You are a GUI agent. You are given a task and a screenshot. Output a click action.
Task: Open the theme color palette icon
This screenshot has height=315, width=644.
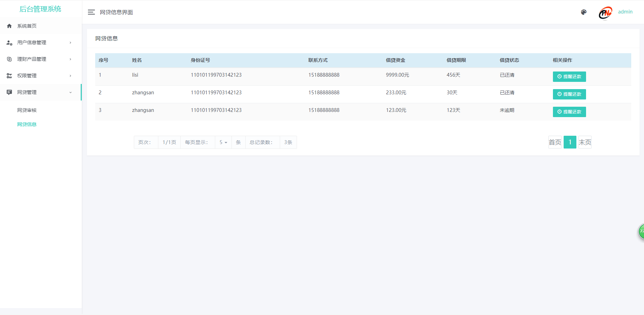584,12
